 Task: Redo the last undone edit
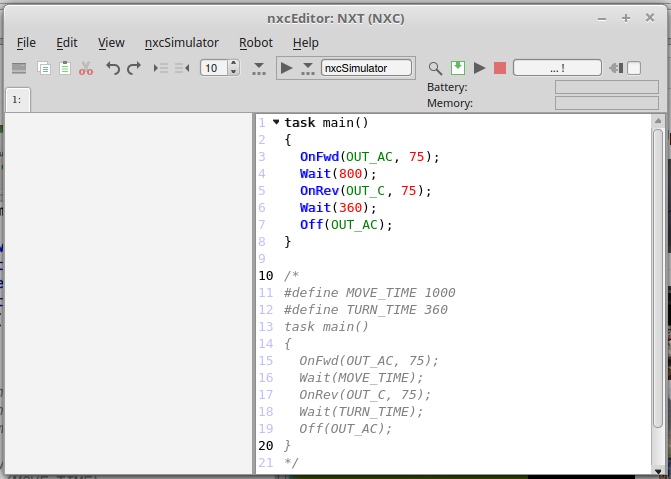(134, 68)
